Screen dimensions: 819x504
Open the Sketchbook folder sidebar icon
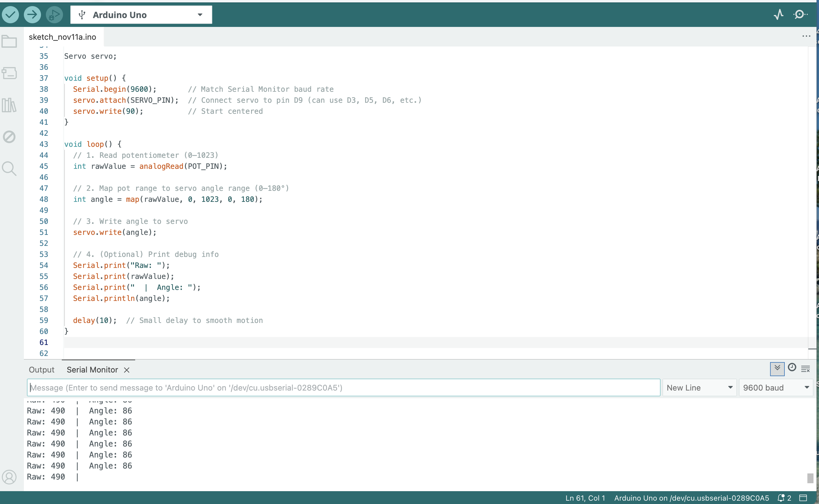[9, 42]
